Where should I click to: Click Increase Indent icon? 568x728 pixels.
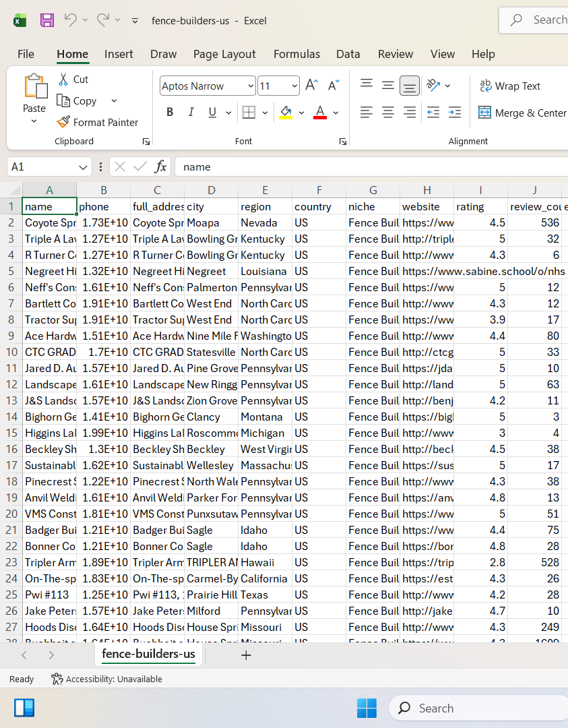tap(455, 112)
